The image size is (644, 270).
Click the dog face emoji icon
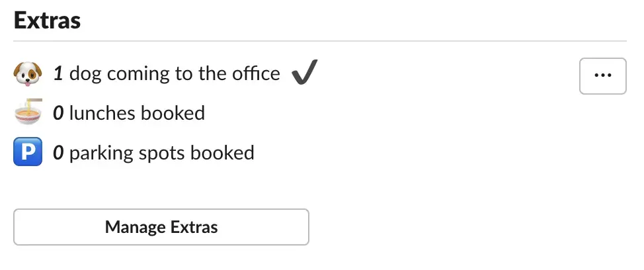[x=28, y=74]
